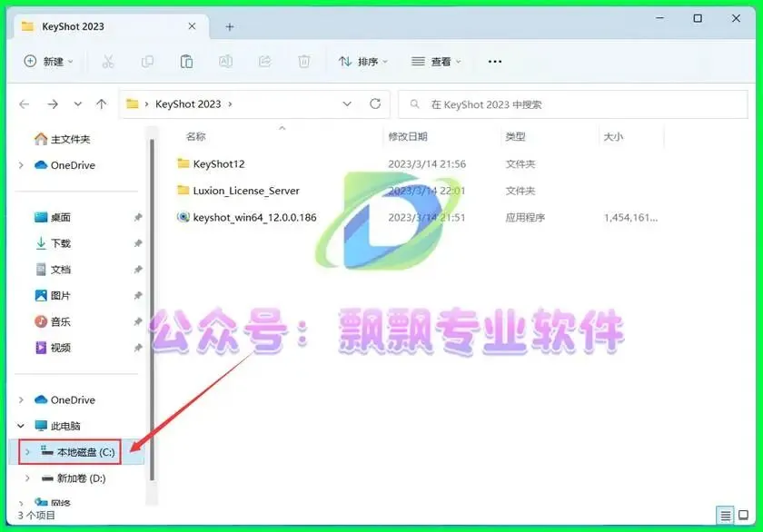The width and height of the screenshot is (763, 532).
Task: Close the KeyShot 2023 tab
Action: 193,26
